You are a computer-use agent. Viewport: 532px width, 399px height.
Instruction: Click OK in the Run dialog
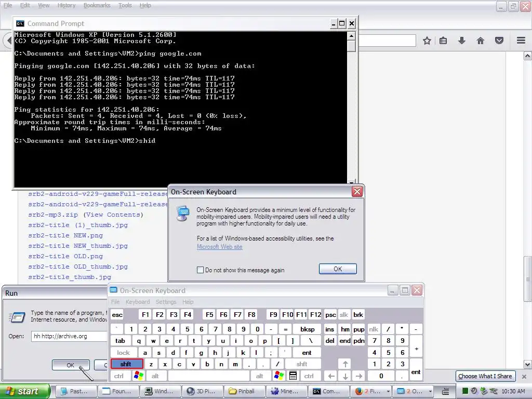pyautogui.click(x=71, y=365)
